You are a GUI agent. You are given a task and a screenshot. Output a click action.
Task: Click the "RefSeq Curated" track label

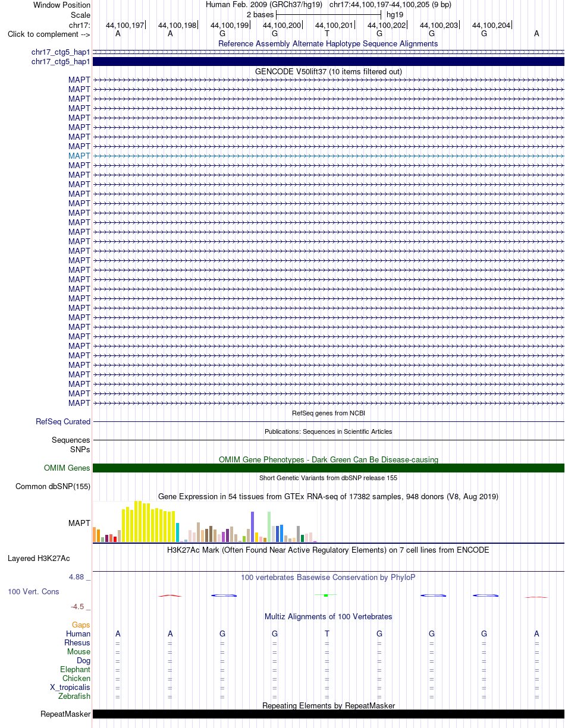[63, 421]
